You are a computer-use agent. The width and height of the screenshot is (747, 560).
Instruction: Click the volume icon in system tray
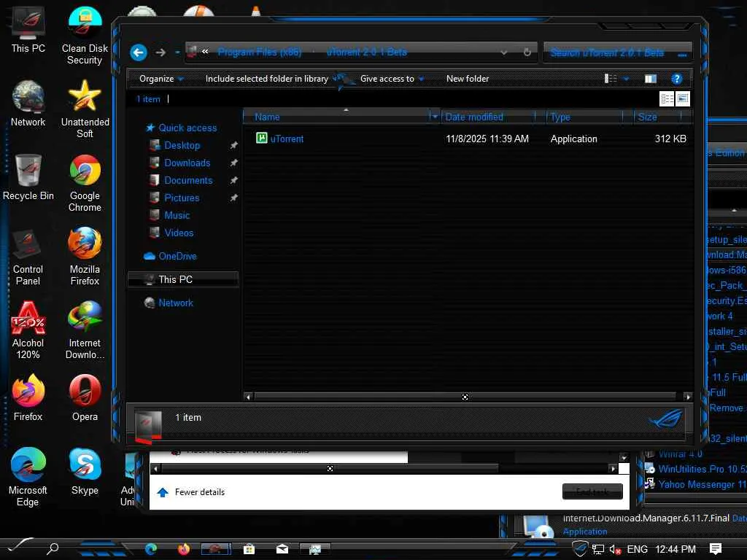point(614,550)
